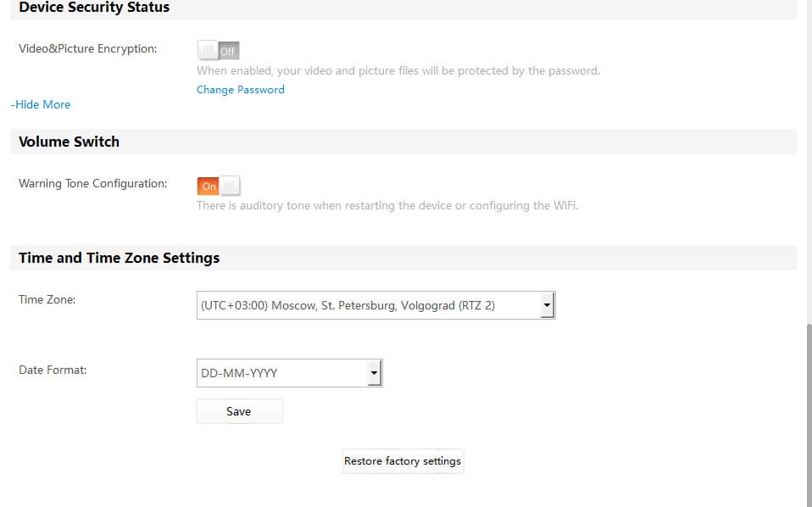Click the Moscow time zone text in the combo box
The image size is (812, 507).
[348, 305]
